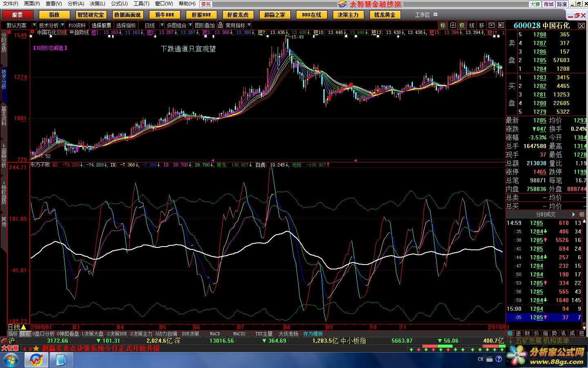Click the 选择指标 toolbar item

(126, 25)
